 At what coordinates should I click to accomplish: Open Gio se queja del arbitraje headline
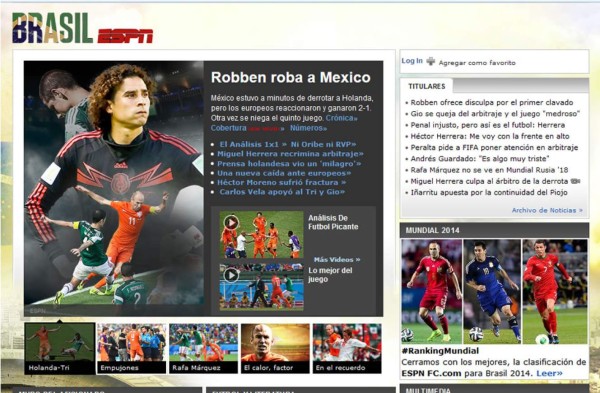click(x=495, y=114)
